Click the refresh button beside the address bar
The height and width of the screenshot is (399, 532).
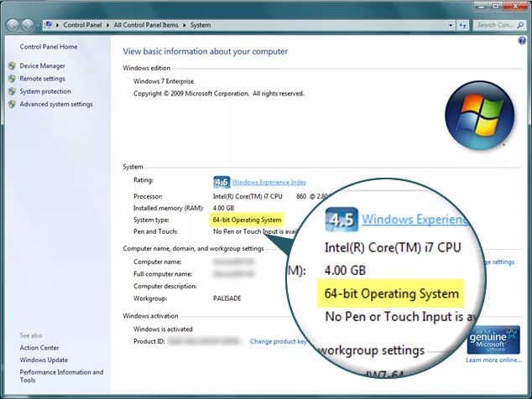pos(462,25)
